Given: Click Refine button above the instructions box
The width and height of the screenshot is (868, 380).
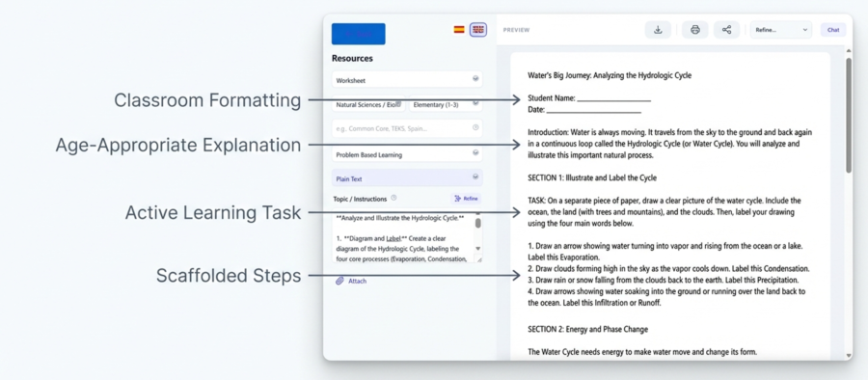Looking at the screenshot, I should pyautogui.click(x=466, y=199).
